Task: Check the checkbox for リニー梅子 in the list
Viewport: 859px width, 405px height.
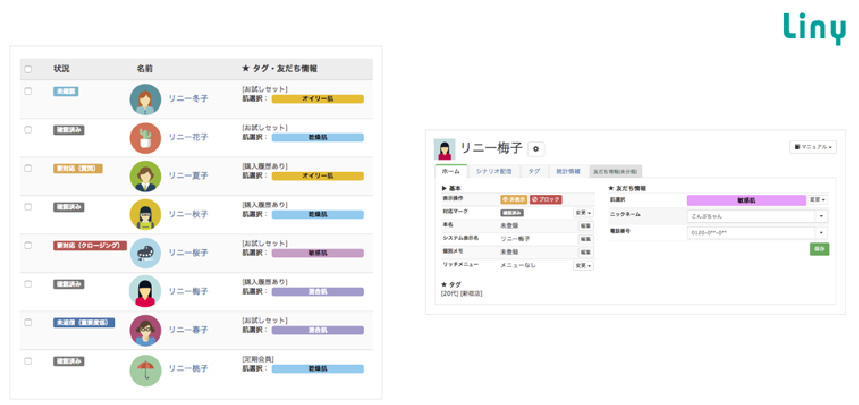Action: tap(28, 284)
